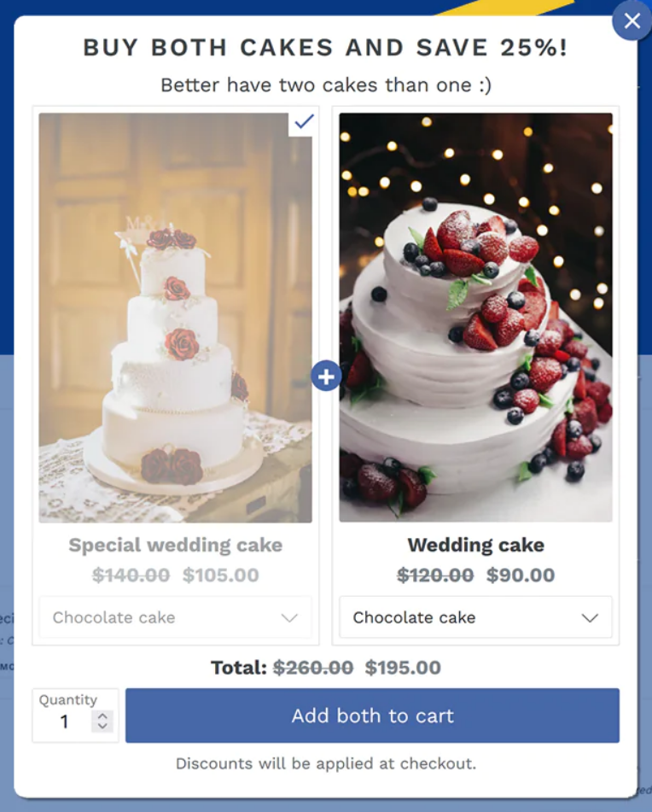Click the $105.00 discounted price
Screen dimensions: 652x812
coord(220,575)
